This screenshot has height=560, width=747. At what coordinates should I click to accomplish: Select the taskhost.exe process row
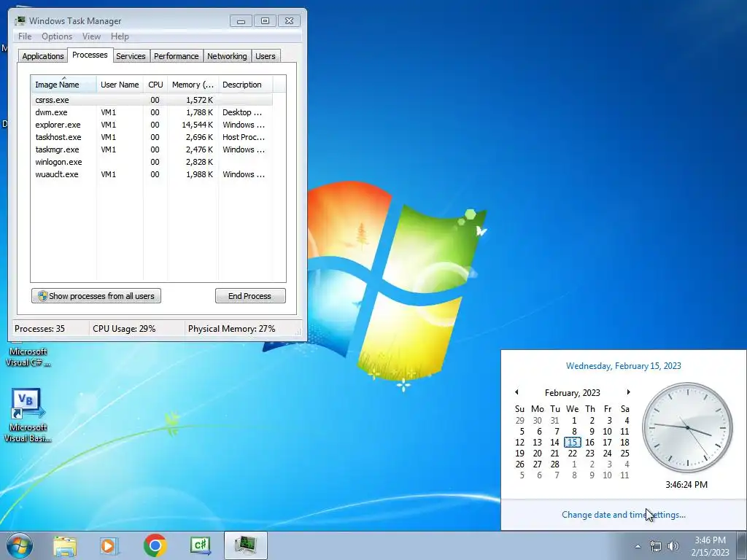(152, 137)
